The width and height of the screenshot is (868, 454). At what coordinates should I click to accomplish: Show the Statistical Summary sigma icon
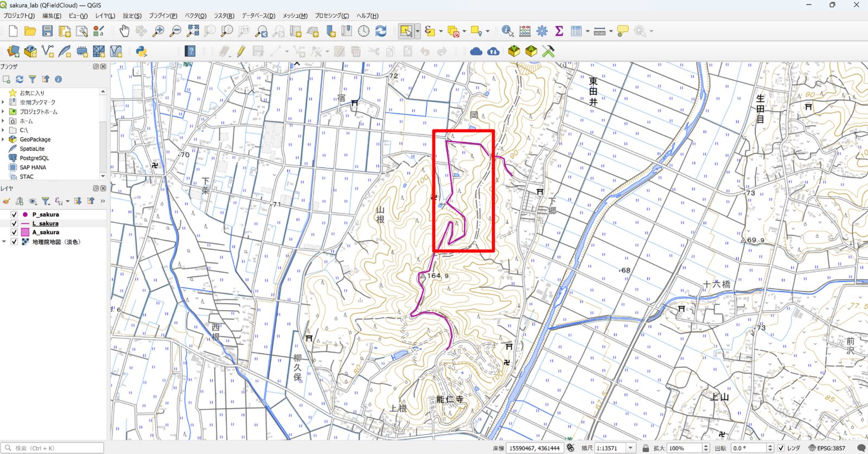pos(559,31)
